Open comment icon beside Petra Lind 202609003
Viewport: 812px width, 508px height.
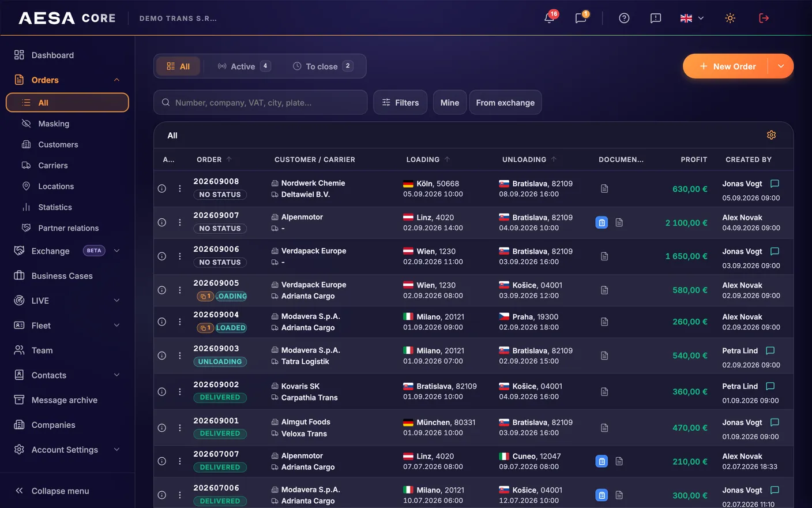click(x=770, y=350)
